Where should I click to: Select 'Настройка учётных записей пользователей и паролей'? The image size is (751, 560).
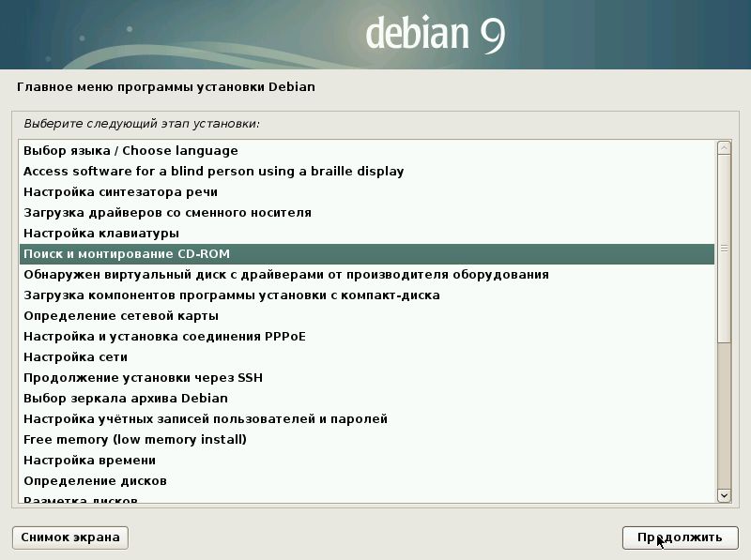click(367, 418)
